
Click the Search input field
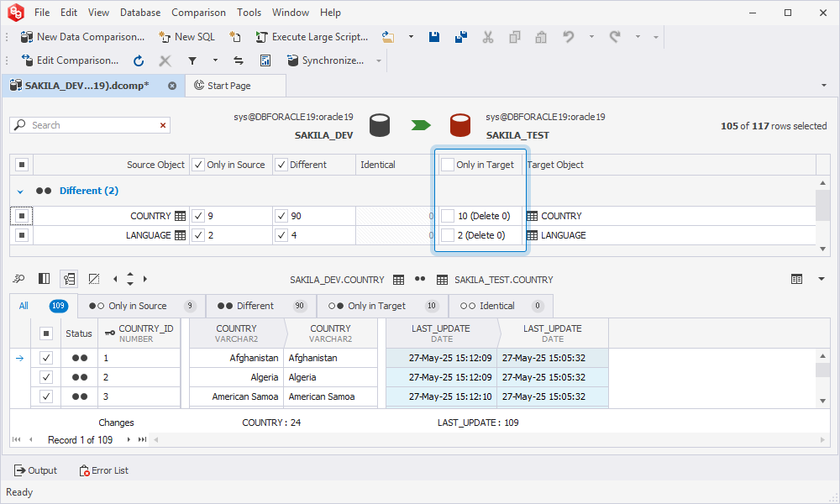coord(90,125)
